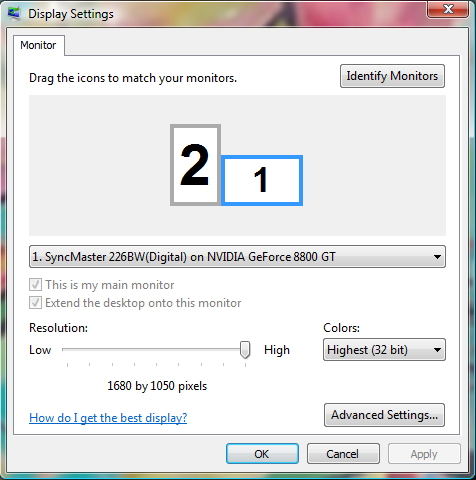Open the SyncMaster 226BW monitor dropdown
This screenshot has height=480, width=476.
[237, 257]
